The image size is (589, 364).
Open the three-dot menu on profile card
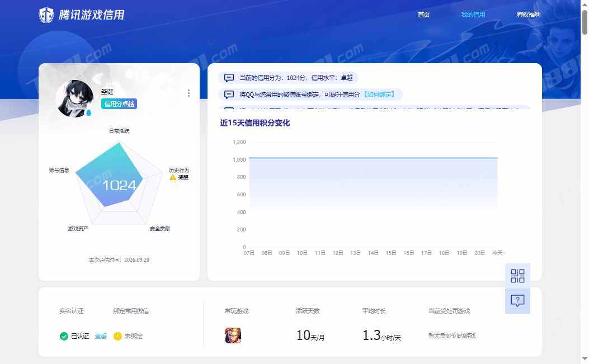click(x=189, y=93)
